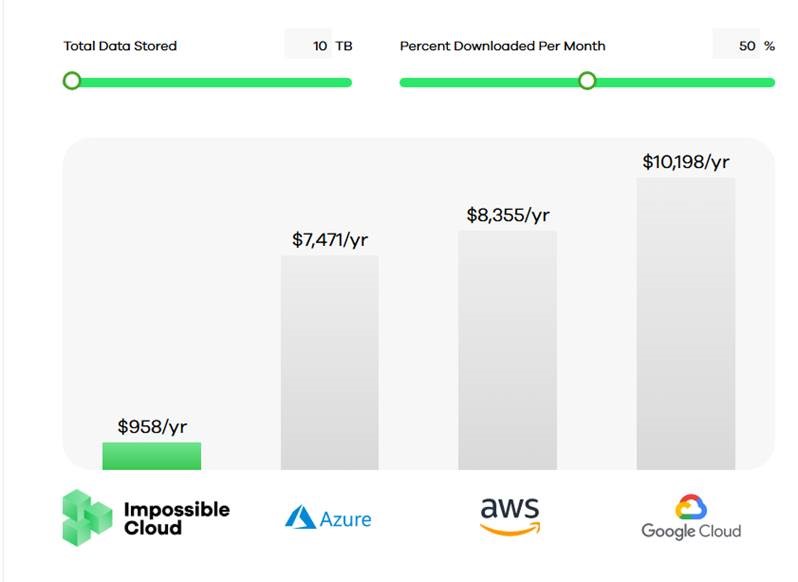The width and height of the screenshot is (798, 582).
Task: Click the $958/yr price label
Action: [x=152, y=427]
